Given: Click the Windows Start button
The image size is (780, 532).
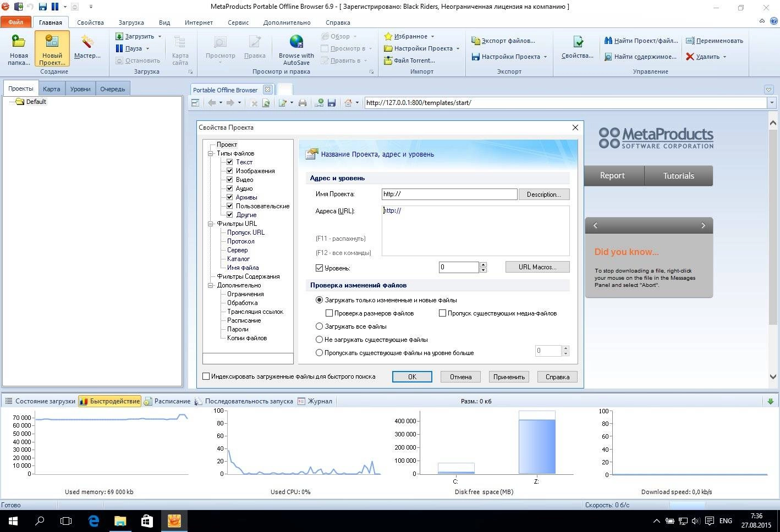Looking at the screenshot, I should click(13, 520).
